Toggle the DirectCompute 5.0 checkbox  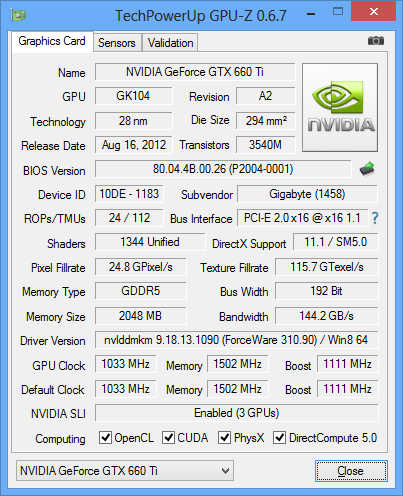(x=279, y=437)
